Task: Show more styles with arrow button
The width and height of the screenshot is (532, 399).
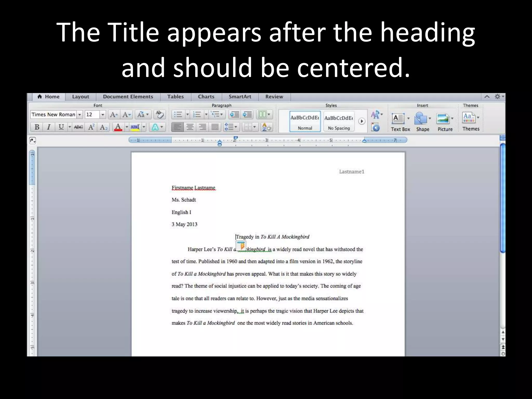Action: (x=362, y=121)
